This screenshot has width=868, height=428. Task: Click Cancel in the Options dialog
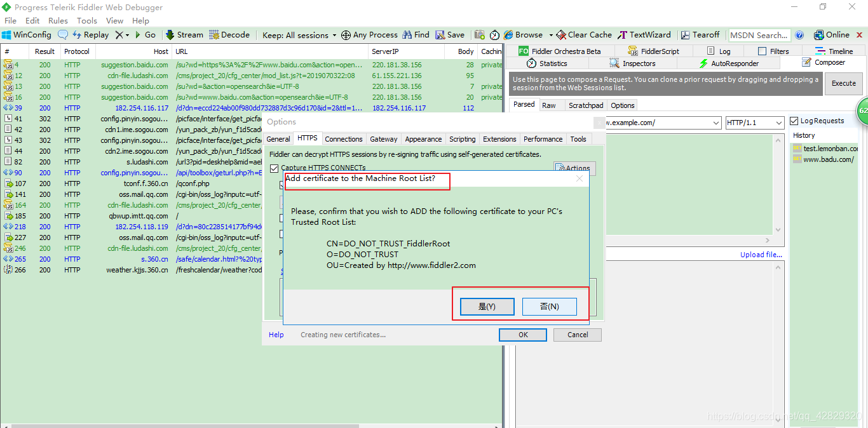pos(578,335)
